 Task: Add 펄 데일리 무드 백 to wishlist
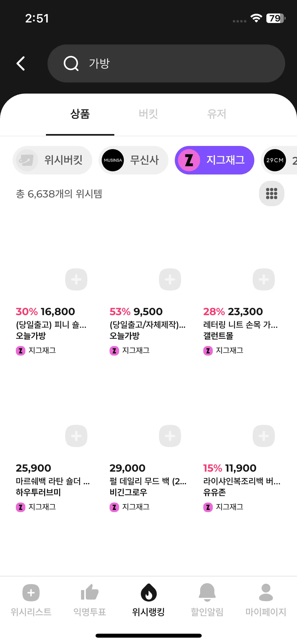[170, 436]
